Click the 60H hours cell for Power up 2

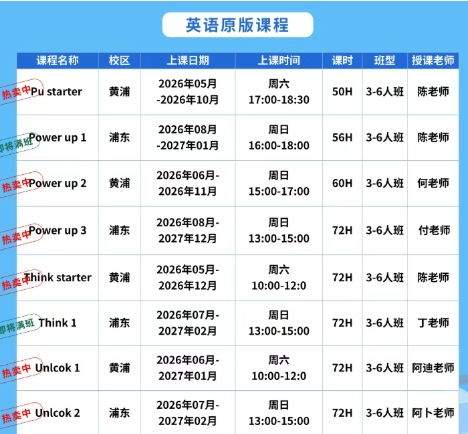point(342,183)
